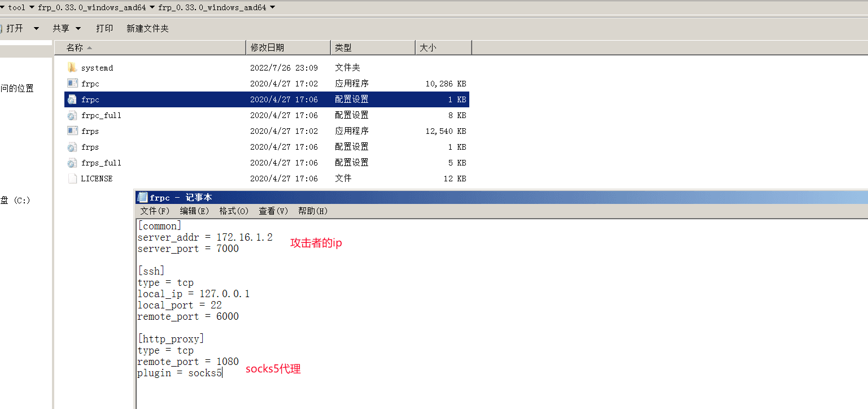
Task: Click the 12 KB size cell of LICENSE
Action: 454,179
